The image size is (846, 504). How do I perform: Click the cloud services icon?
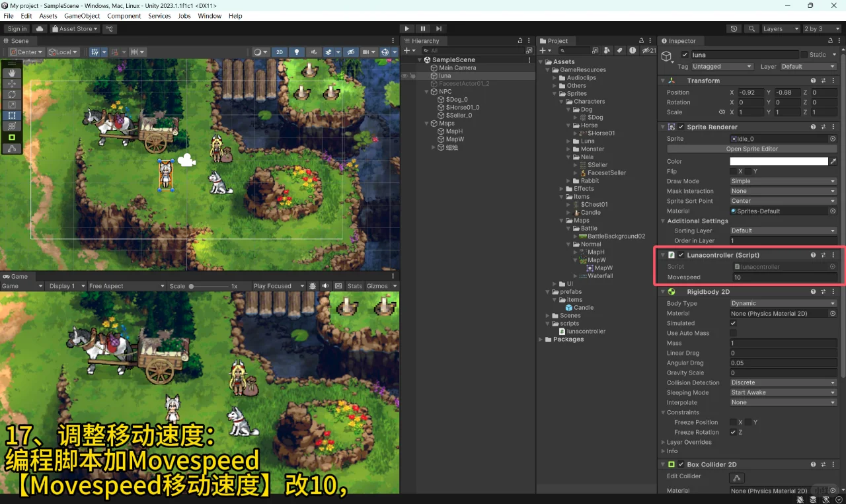[40, 29]
